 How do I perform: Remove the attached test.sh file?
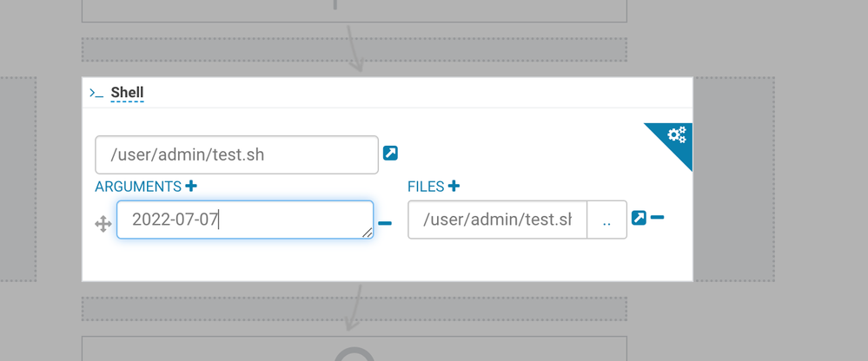point(657,217)
